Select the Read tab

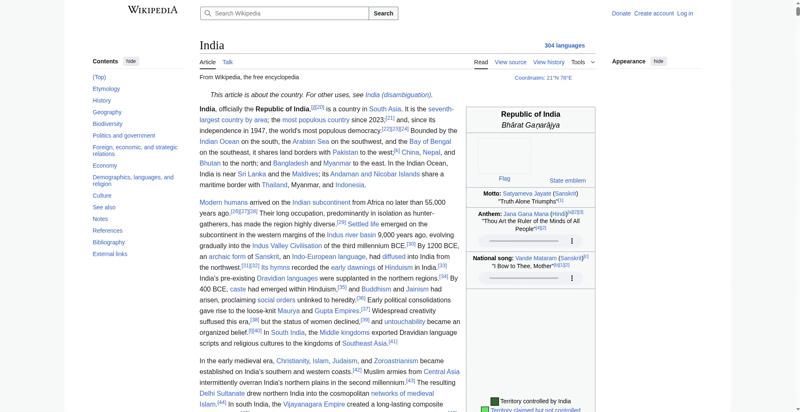(x=481, y=62)
